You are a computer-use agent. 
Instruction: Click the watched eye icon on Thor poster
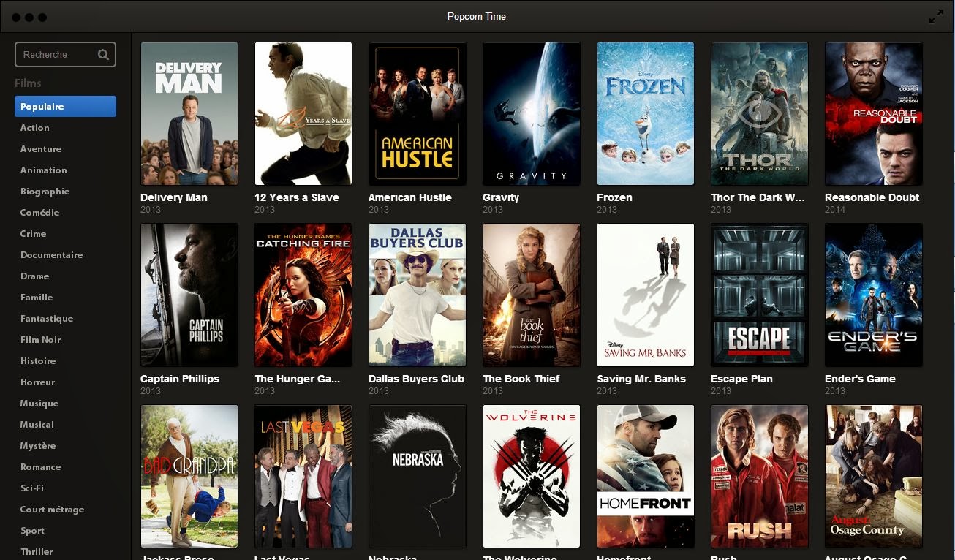[759, 114]
